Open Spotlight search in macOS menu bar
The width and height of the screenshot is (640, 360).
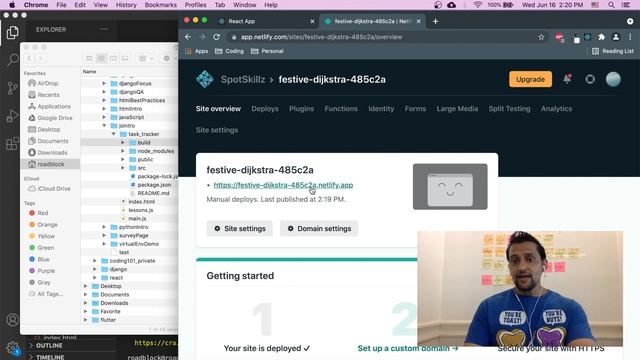point(611,5)
